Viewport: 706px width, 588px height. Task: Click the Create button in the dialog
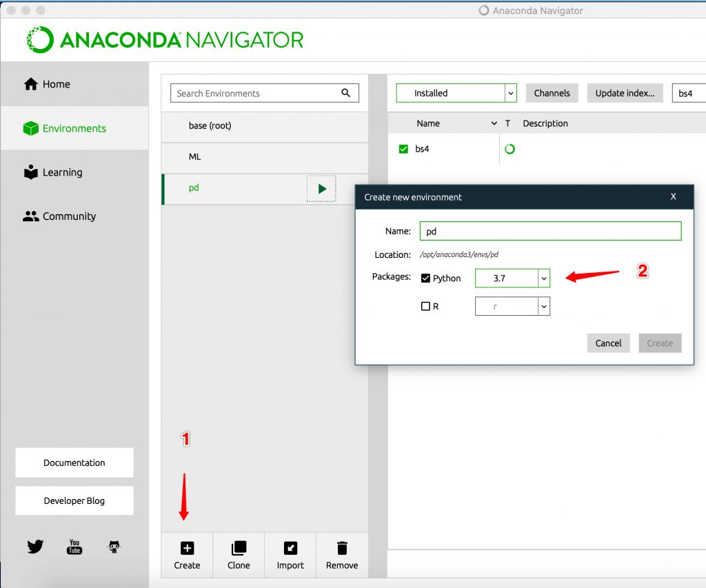click(x=660, y=343)
